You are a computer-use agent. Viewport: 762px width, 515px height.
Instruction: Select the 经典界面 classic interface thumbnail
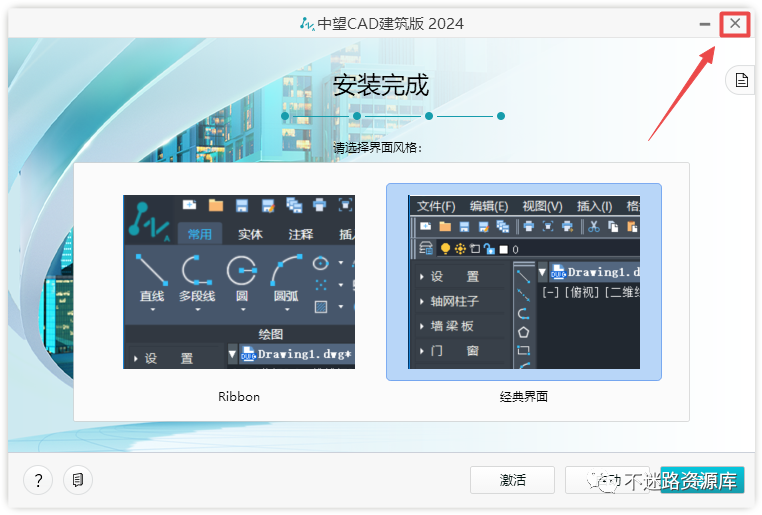[524, 282]
